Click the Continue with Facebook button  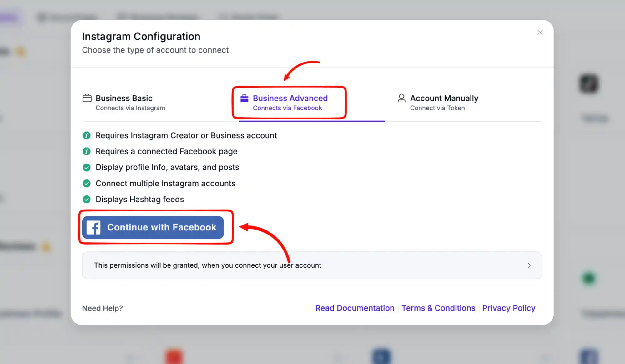coord(153,227)
